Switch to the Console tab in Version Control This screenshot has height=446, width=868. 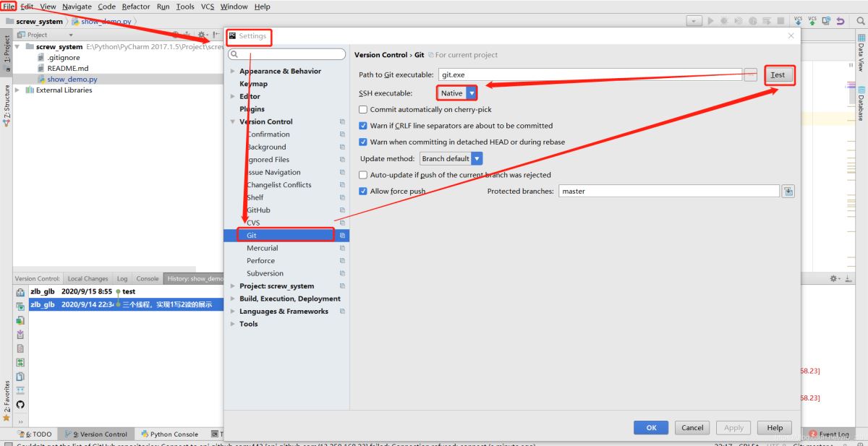pyautogui.click(x=148, y=278)
